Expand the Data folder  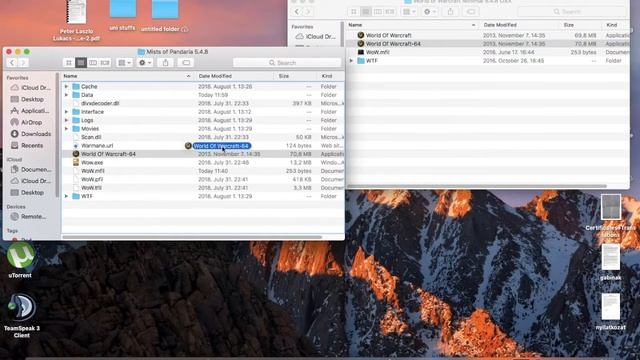(x=67, y=95)
